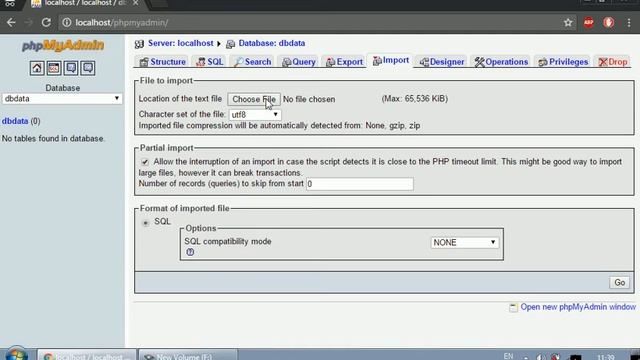View site information icon in address bar

coord(66,22)
